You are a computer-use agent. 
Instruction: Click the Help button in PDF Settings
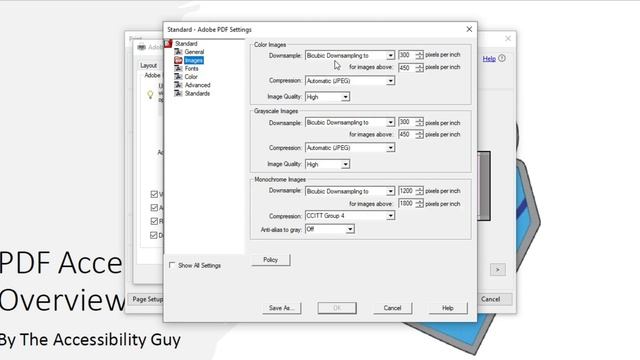pos(448,308)
